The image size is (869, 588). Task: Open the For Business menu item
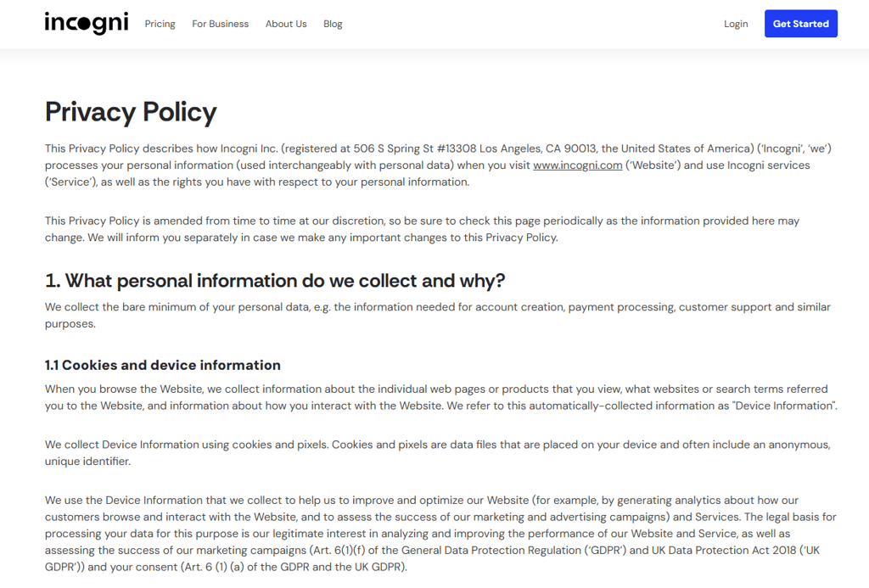coord(220,24)
